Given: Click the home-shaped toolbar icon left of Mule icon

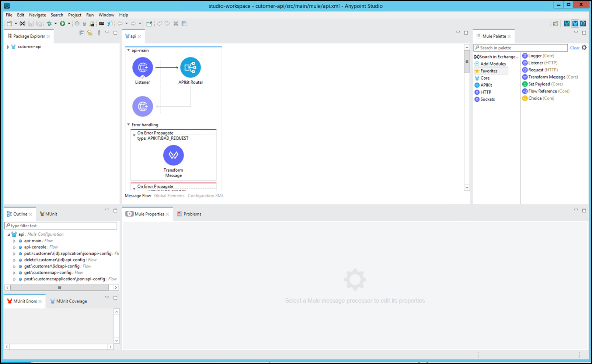Looking at the screenshot, I should pos(77,24).
